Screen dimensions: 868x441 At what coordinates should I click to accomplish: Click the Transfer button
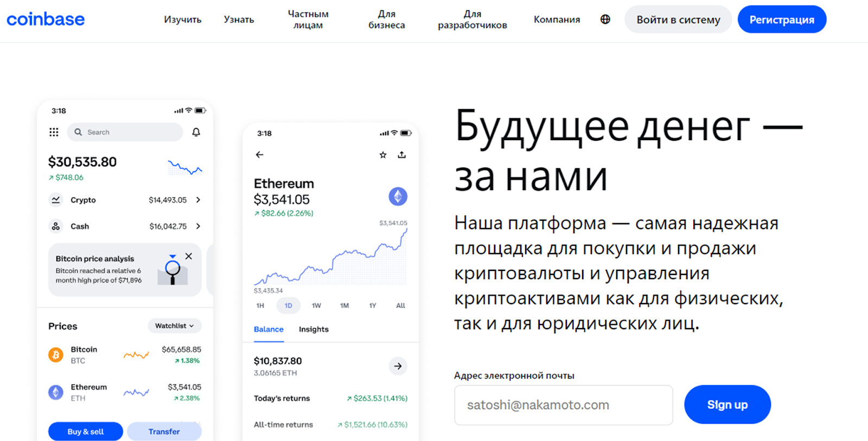[164, 431]
